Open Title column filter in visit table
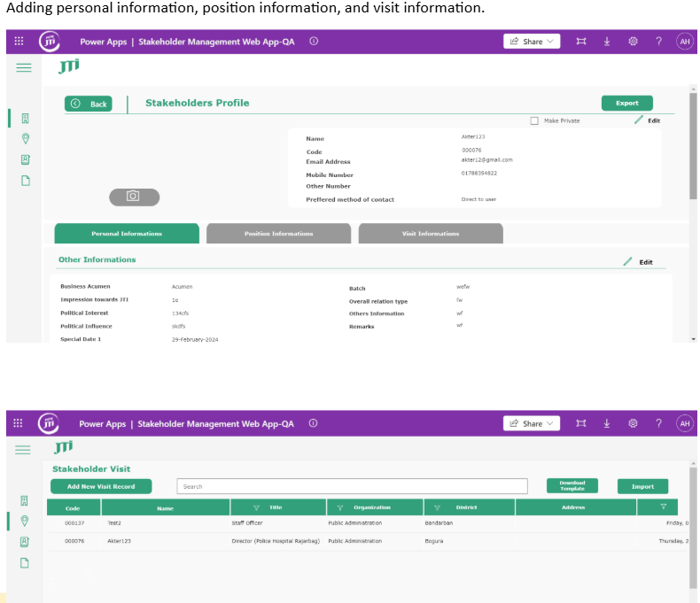Image resolution: width=700 pixels, height=603 pixels. 256,507
